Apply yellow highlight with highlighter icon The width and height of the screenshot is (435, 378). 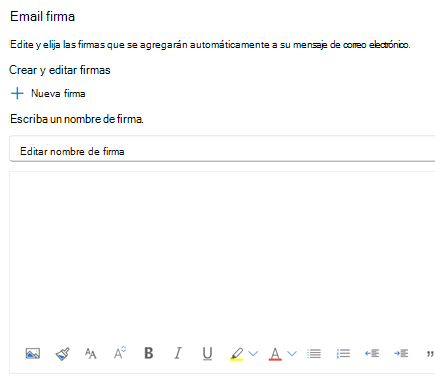coord(236,354)
